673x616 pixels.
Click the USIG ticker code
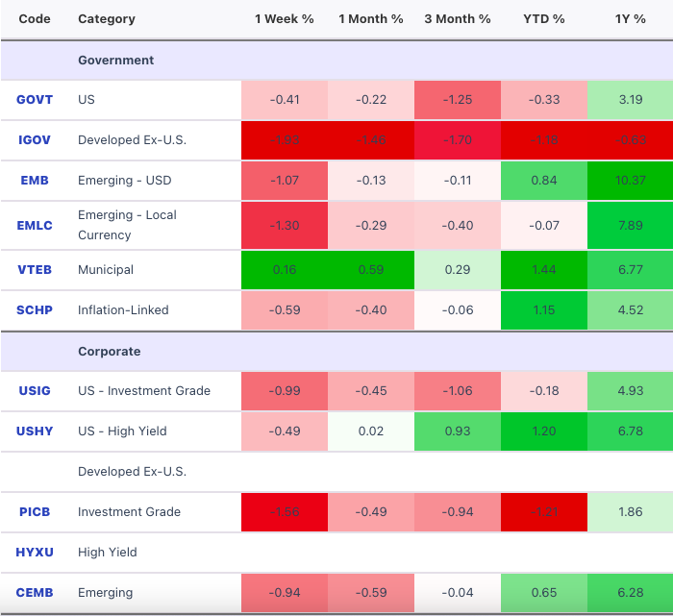coord(35,391)
